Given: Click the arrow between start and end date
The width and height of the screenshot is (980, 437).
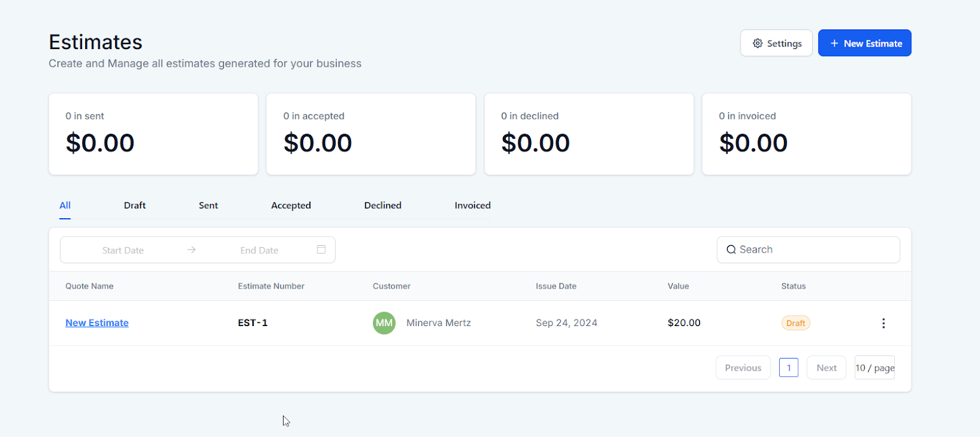Looking at the screenshot, I should (x=192, y=250).
